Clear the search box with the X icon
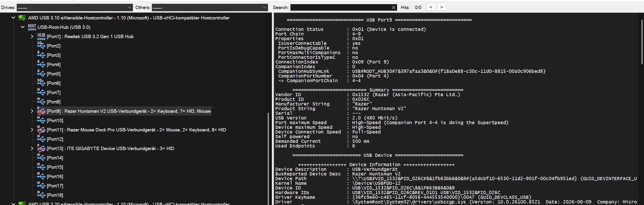The image size is (644, 205). pyautogui.click(x=394, y=8)
